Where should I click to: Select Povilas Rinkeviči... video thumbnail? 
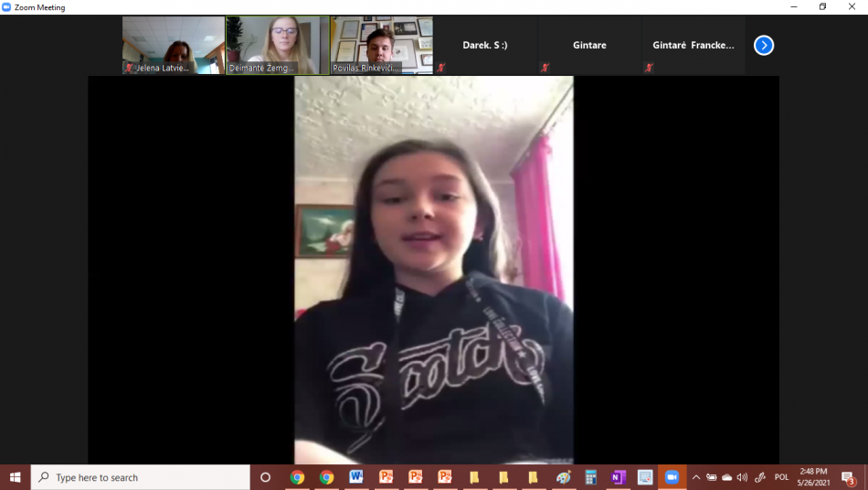click(381, 45)
